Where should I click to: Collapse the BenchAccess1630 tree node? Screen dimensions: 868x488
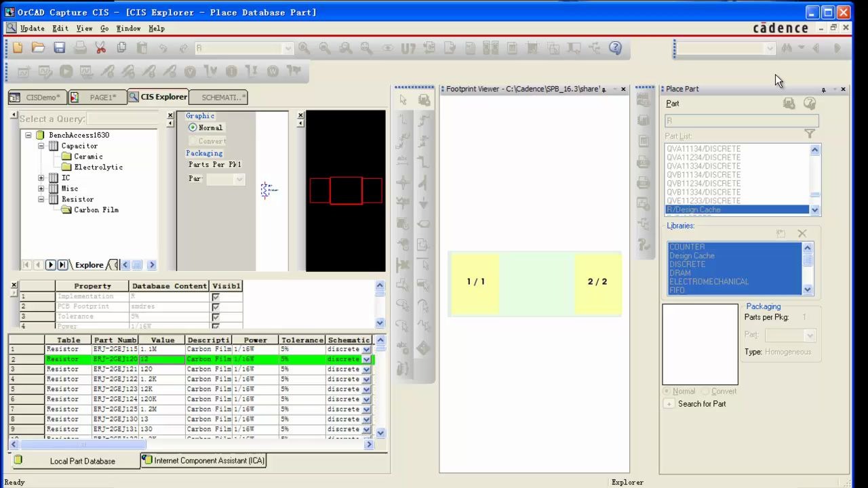28,135
